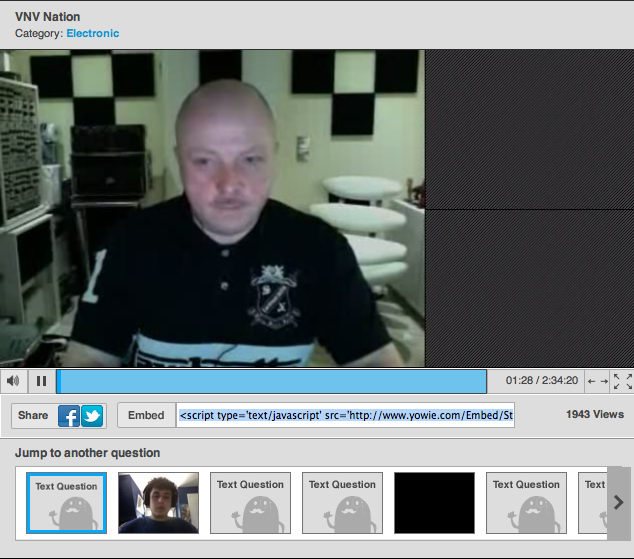Show more questions with the right chevron
Viewport: 634px width, 559px height.
coord(619,503)
